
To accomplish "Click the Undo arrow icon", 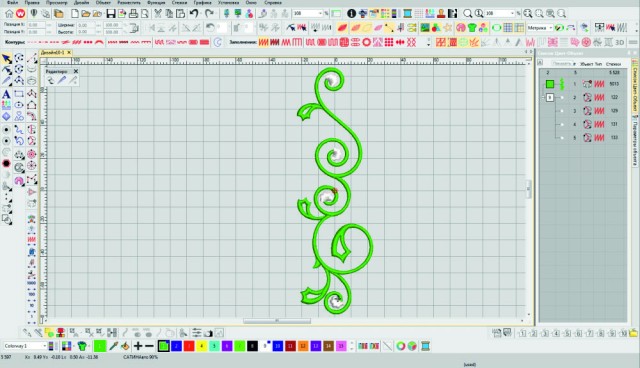I will coord(194,13).
